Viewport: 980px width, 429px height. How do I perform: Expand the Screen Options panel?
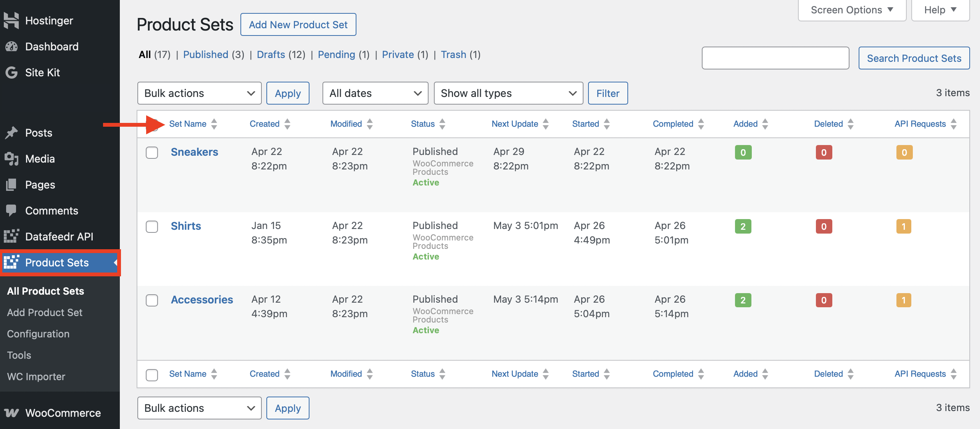[852, 10]
